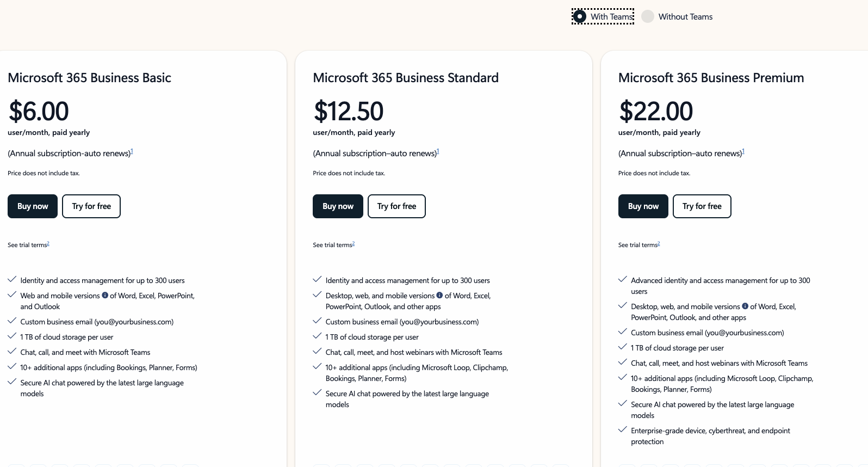Click info icon in Business Premium features
This screenshot has width=868, height=467.
[745, 306]
